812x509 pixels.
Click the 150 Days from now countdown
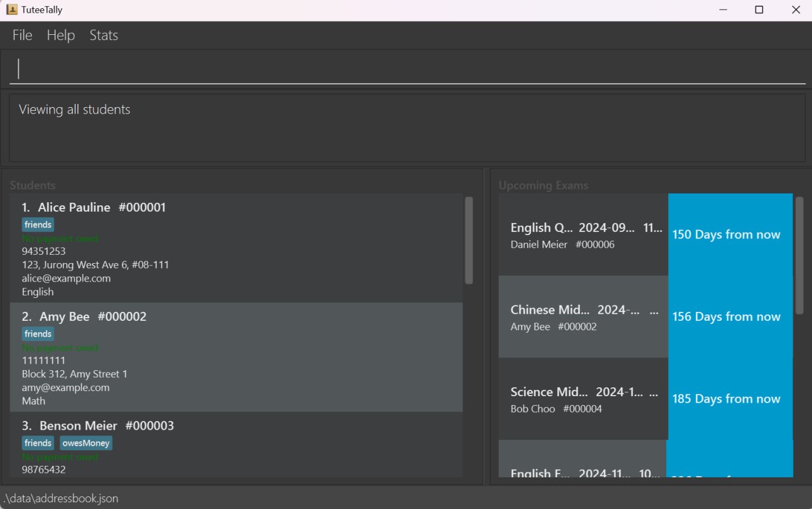[730, 235]
